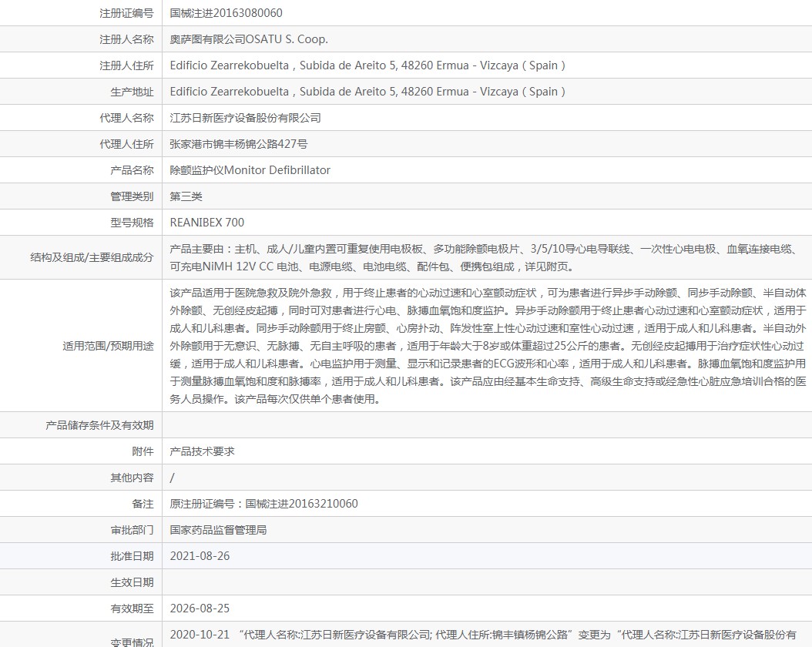Click the 有效期至 label
812x647 pixels.
pos(132,608)
